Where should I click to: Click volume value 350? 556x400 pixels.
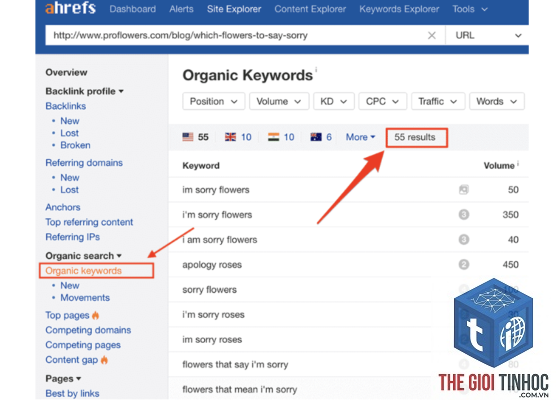tap(510, 215)
